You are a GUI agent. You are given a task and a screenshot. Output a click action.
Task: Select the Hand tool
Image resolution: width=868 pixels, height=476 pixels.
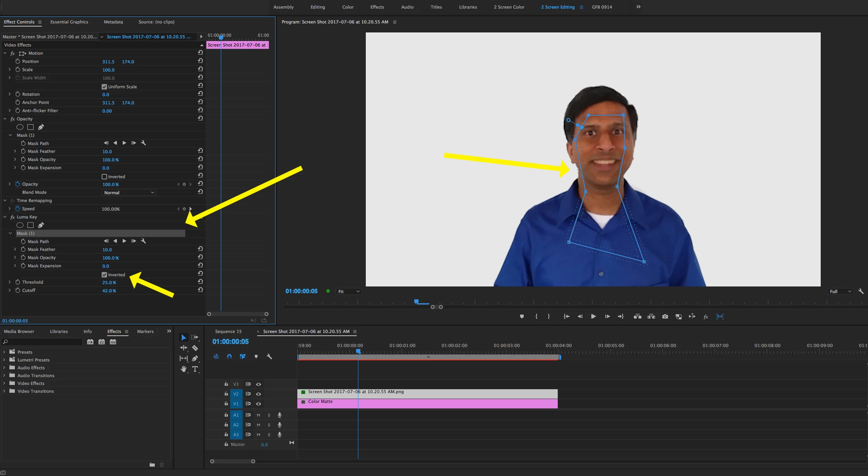click(x=183, y=369)
